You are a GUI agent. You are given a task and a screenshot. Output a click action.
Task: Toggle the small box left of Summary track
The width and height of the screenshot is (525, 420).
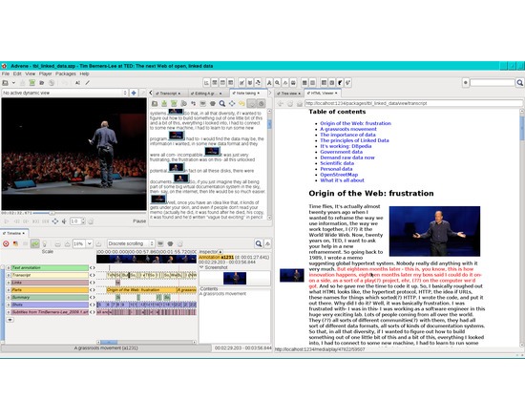click(8, 298)
